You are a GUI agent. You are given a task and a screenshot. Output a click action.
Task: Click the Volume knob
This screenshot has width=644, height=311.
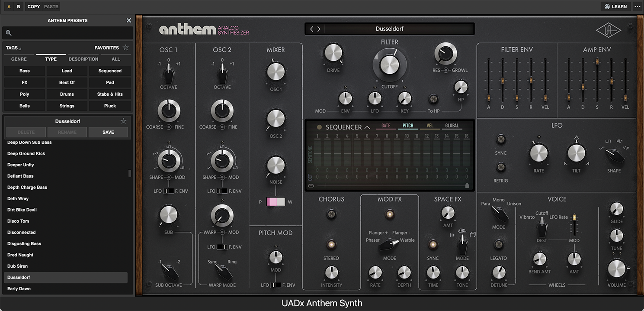coord(616,269)
